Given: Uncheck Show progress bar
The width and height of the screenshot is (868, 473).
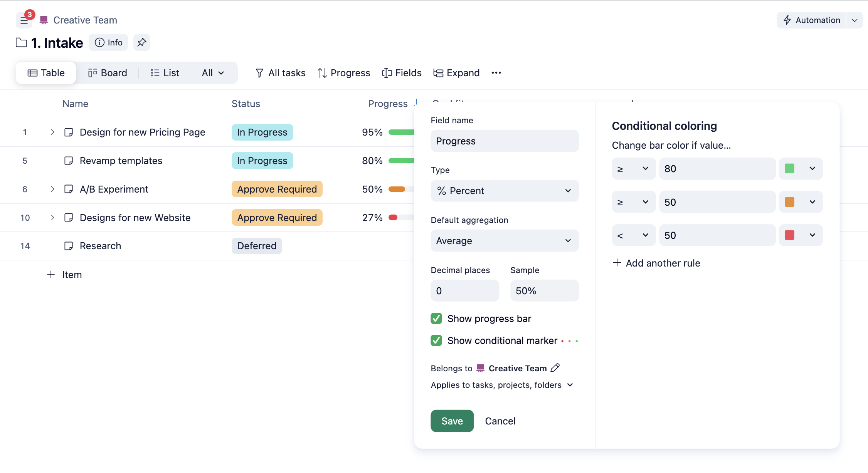Looking at the screenshot, I should pos(436,319).
